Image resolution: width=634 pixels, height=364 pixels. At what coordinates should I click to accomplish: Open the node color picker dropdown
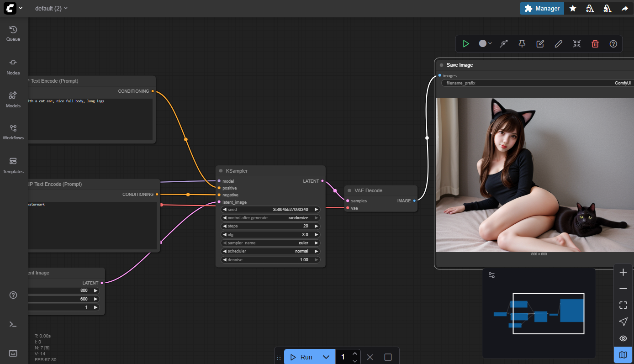(x=485, y=44)
